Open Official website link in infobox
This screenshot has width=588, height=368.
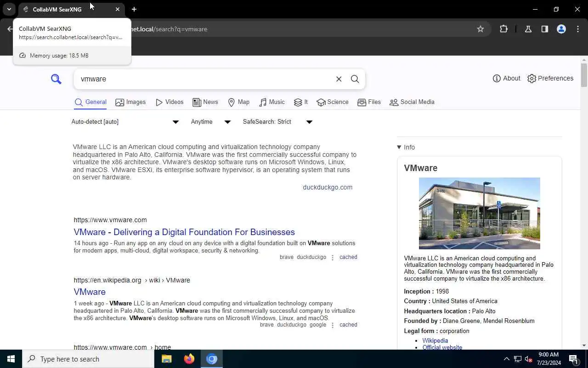click(442, 347)
